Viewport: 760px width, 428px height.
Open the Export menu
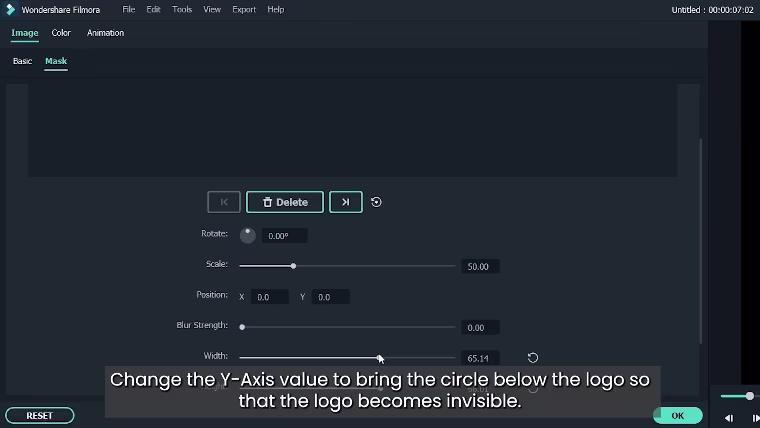[244, 9]
